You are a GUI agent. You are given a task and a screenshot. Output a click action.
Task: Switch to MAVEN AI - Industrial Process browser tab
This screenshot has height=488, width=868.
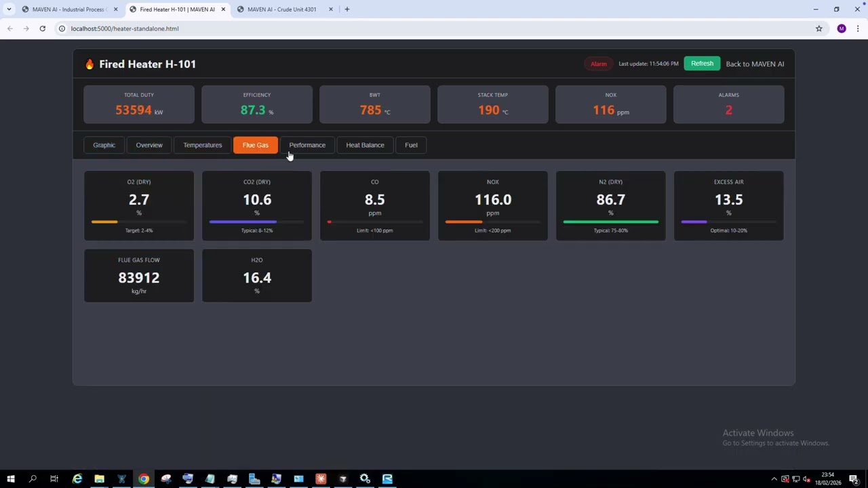(69, 9)
